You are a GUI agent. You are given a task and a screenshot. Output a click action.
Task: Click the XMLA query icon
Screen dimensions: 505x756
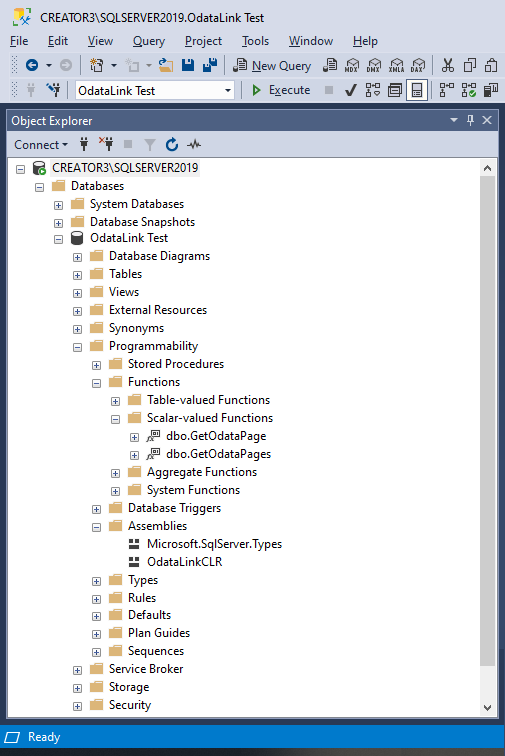[396, 65]
